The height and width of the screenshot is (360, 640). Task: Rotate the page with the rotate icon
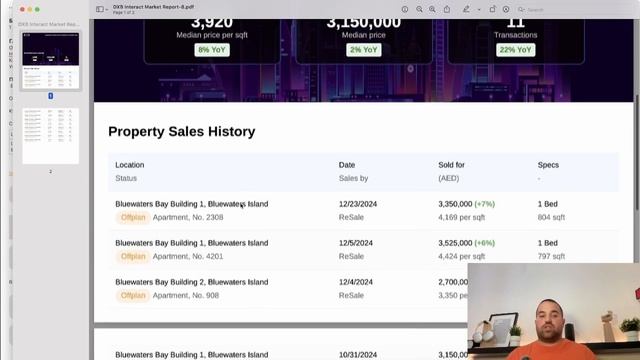coord(493,9)
